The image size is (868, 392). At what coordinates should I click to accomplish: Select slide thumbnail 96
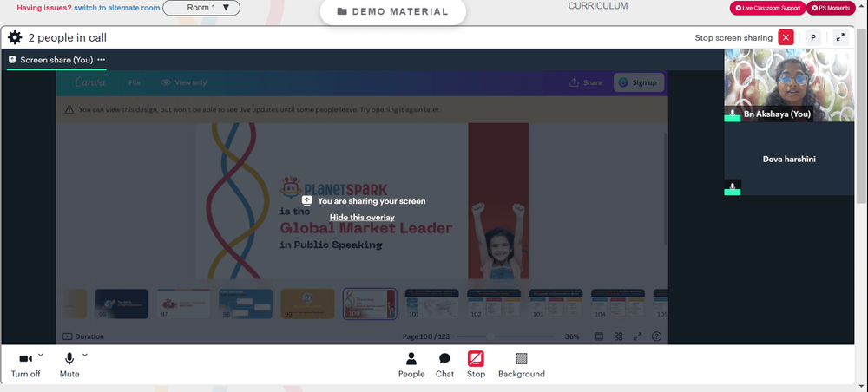[122, 304]
